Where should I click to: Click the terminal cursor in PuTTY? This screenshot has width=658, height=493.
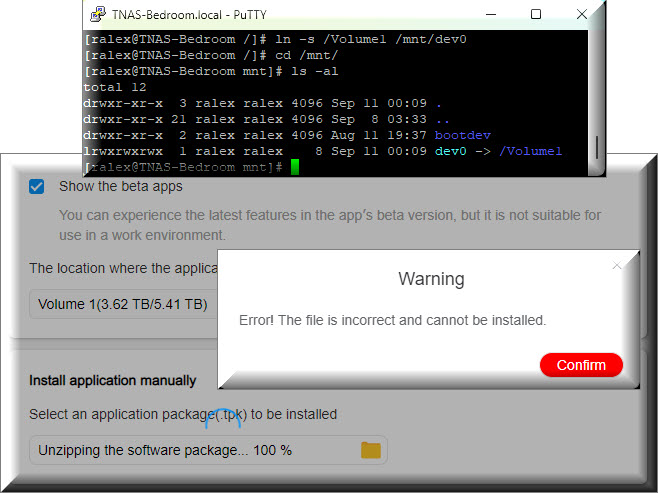pyautogui.click(x=295, y=167)
